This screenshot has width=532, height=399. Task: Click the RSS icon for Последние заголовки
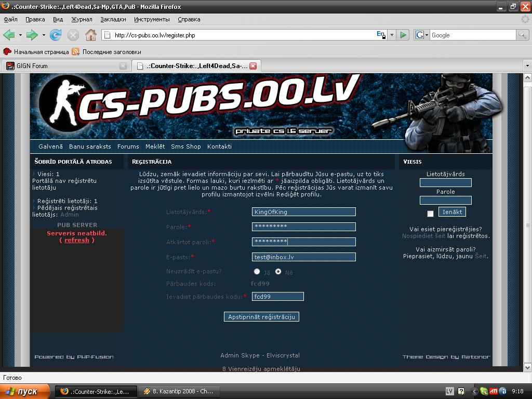click(x=76, y=51)
